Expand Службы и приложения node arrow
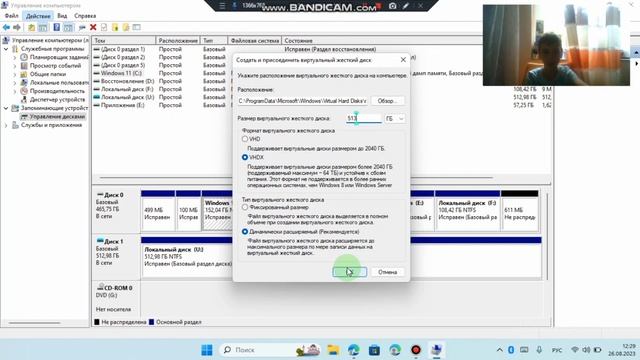The height and width of the screenshot is (360, 640). (x=6, y=125)
